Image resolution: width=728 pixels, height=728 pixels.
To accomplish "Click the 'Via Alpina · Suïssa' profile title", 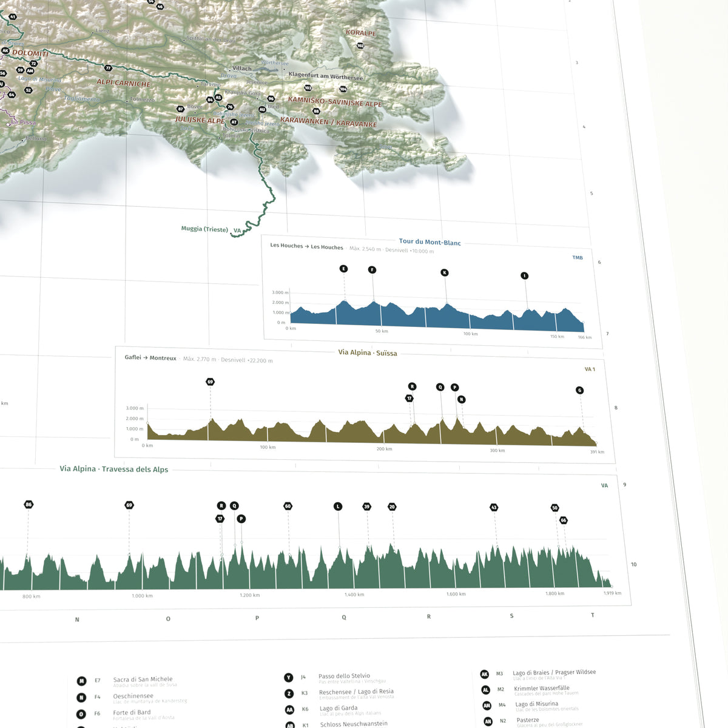I will click(368, 352).
